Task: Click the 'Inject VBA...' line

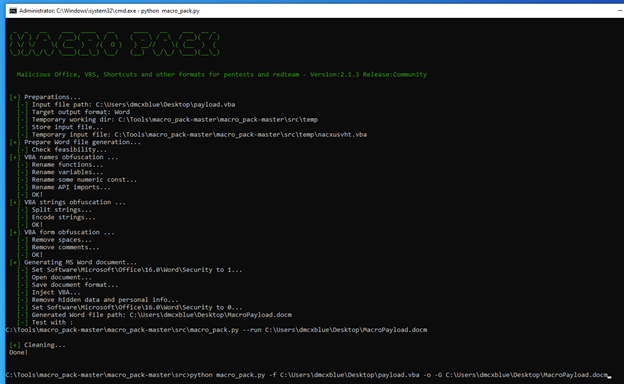Action: pos(49,292)
